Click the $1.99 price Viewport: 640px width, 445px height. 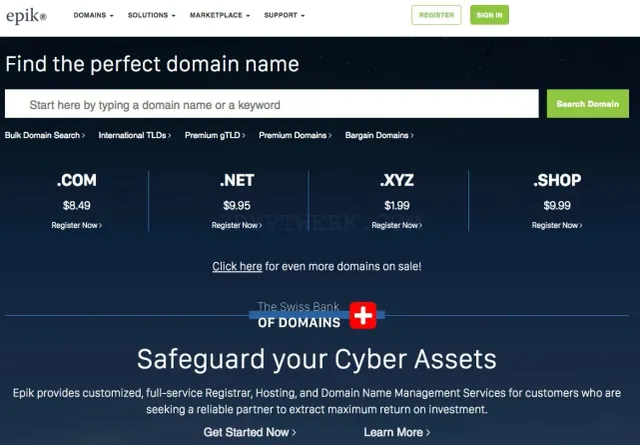tap(397, 205)
